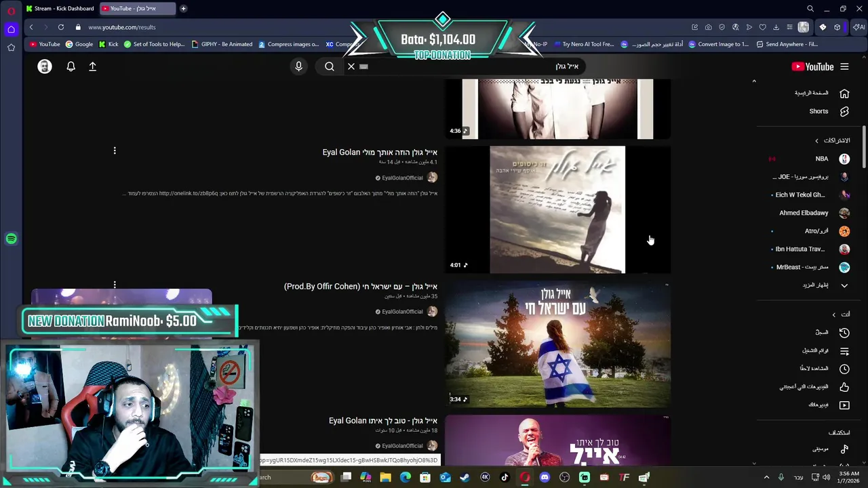Open Playlists in the sidebar
Viewport: 868px width, 488px height.
pyautogui.click(x=825, y=351)
